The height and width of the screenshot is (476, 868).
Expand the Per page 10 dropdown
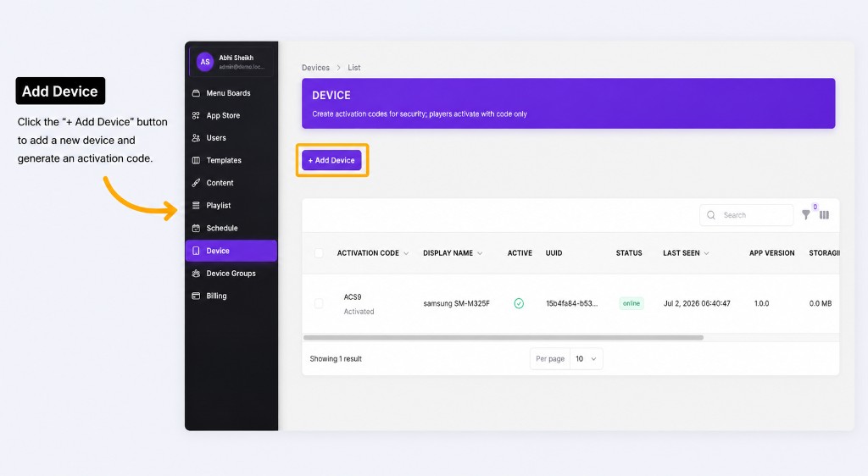click(x=587, y=359)
